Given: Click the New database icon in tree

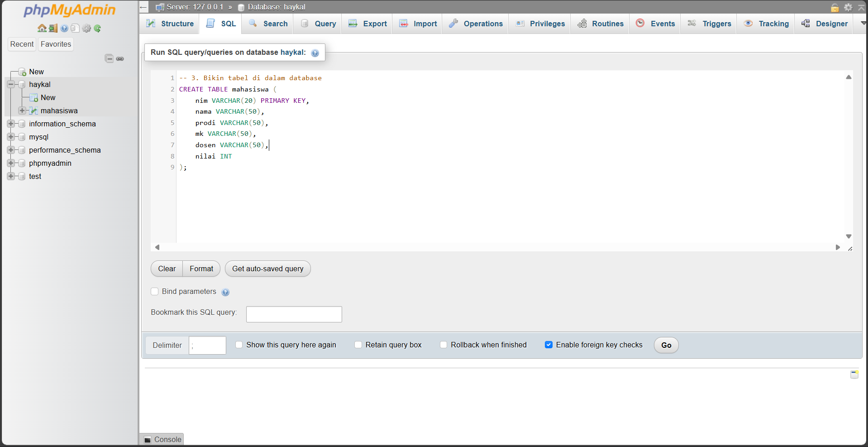Looking at the screenshot, I should [x=22, y=72].
